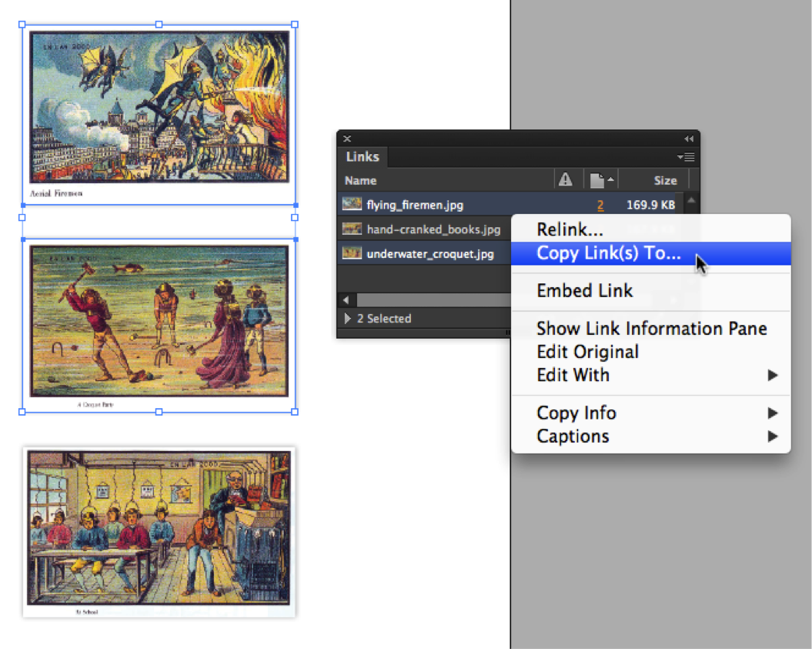Click hand-cranked_books.jpg thumbnail icon in list

(352, 228)
